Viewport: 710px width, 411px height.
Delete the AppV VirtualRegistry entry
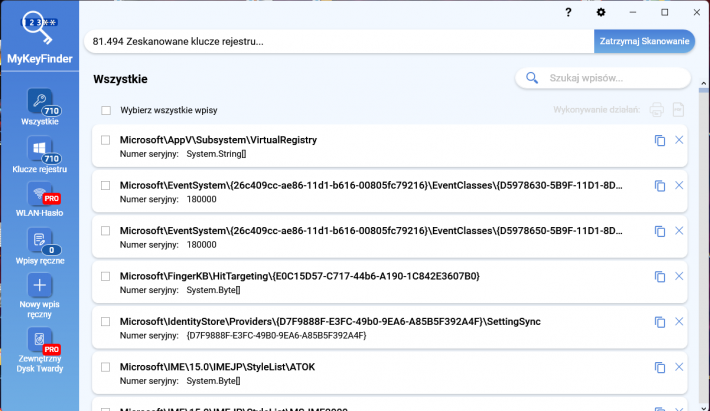(x=679, y=140)
